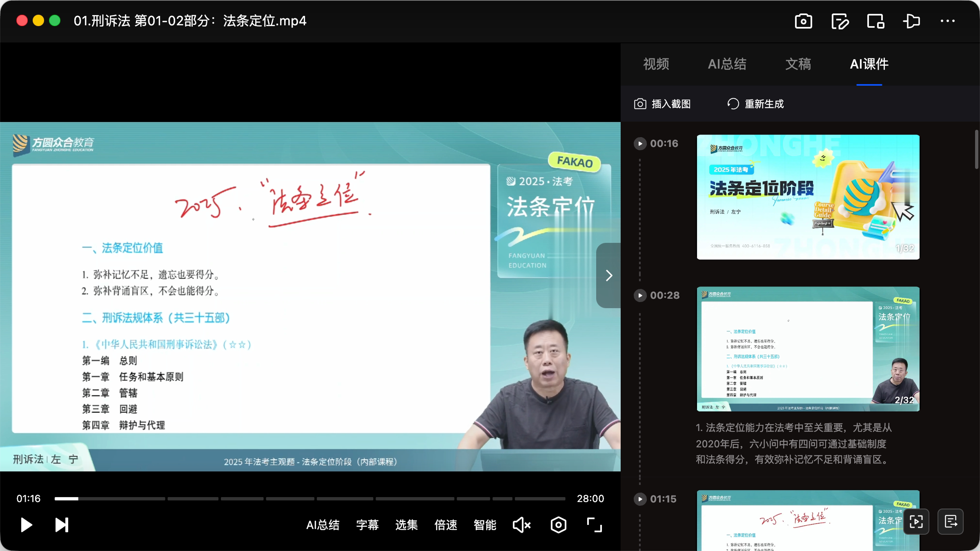
Task: Play the video
Action: coord(26,525)
